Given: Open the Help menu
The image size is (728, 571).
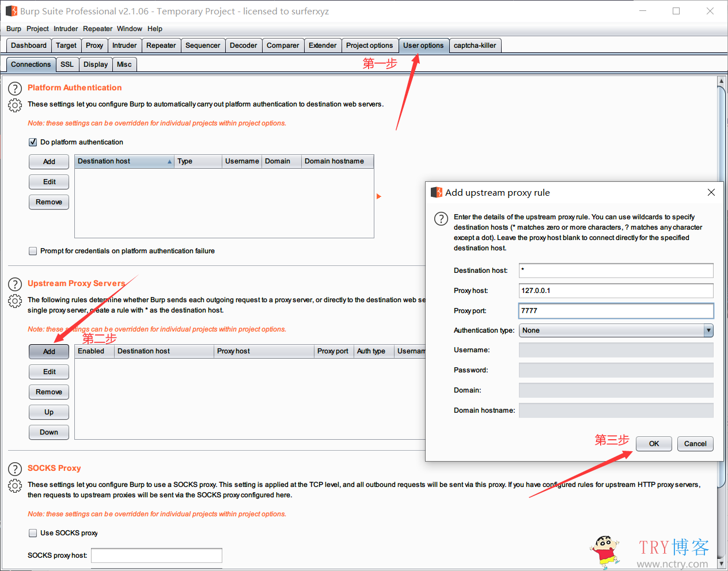Looking at the screenshot, I should point(155,29).
